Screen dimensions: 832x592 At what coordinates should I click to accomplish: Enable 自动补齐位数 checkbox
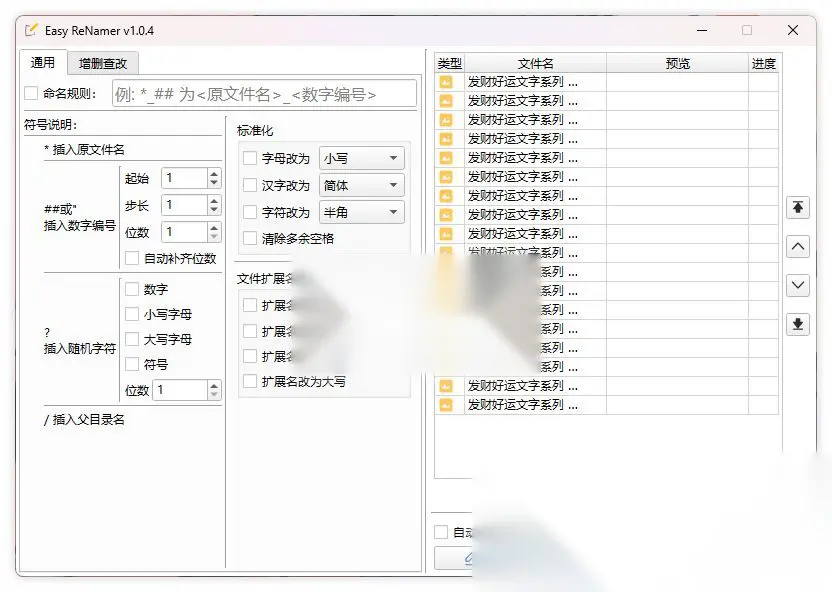tap(132, 258)
